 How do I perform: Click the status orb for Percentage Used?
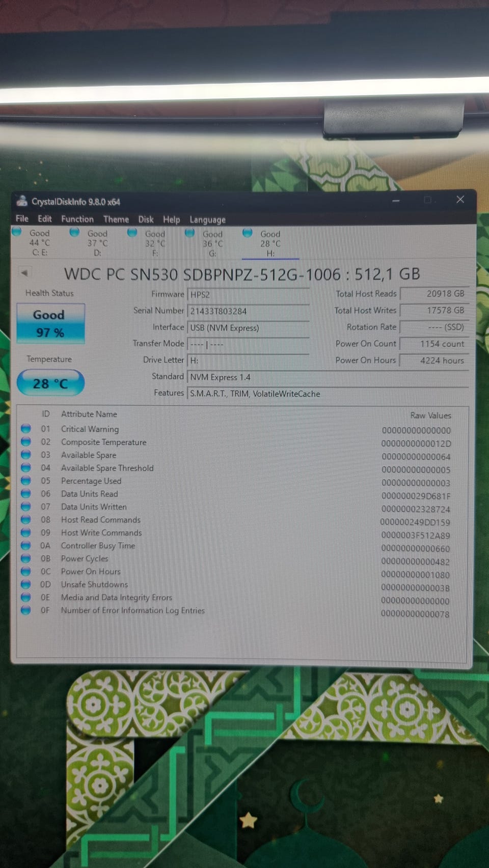25,480
